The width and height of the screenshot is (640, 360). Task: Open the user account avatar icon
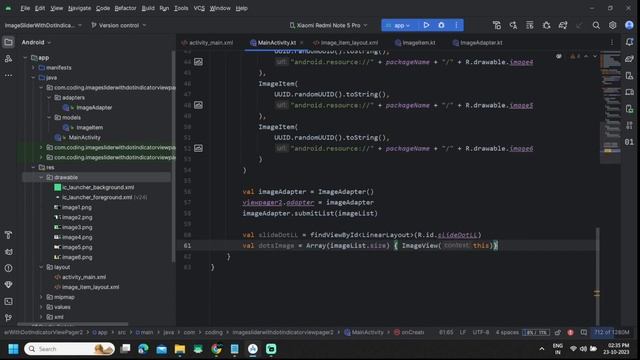629,25
